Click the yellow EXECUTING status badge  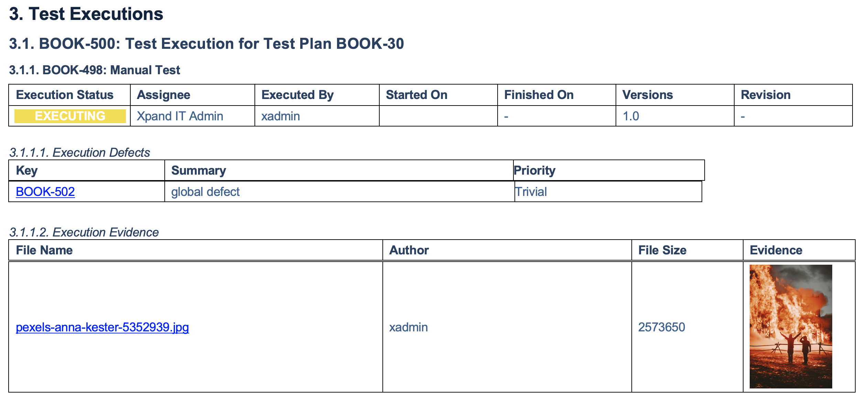70,116
